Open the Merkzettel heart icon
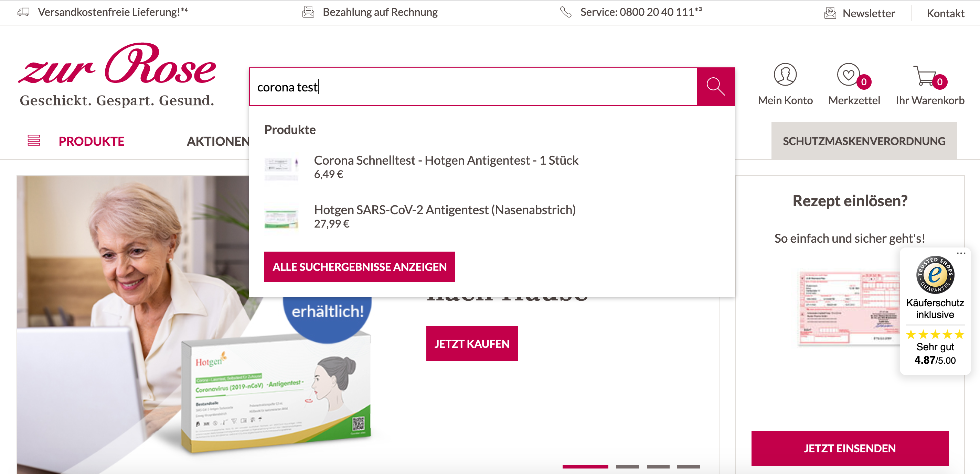 coord(848,75)
